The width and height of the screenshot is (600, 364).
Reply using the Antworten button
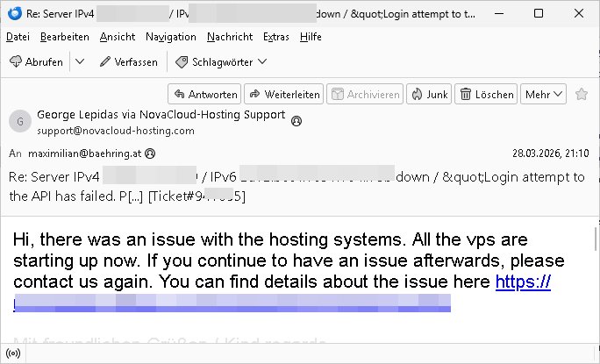(x=204, y=94)
